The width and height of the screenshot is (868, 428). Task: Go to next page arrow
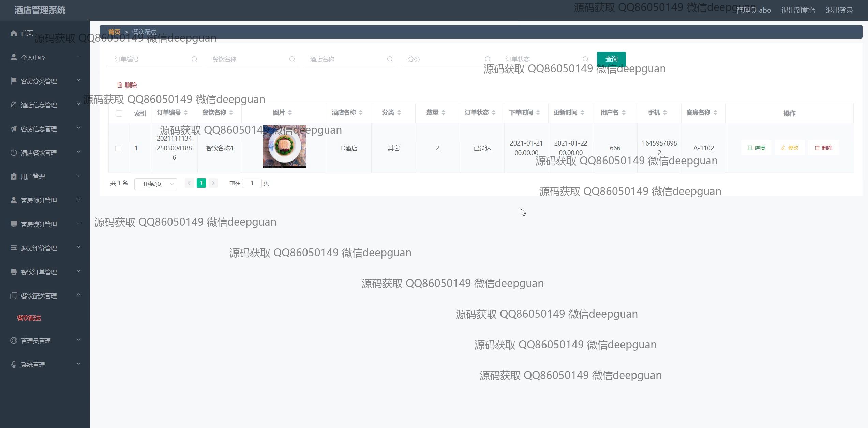213,183
